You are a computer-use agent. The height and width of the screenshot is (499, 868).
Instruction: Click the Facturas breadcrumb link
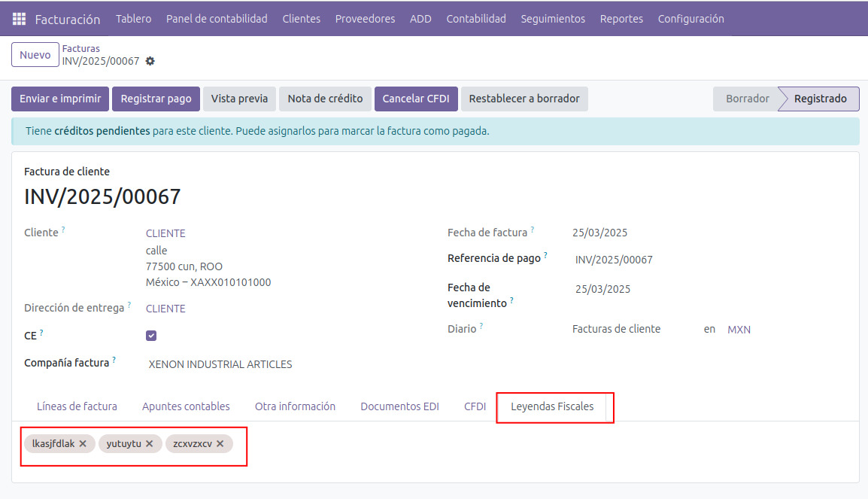80,49
